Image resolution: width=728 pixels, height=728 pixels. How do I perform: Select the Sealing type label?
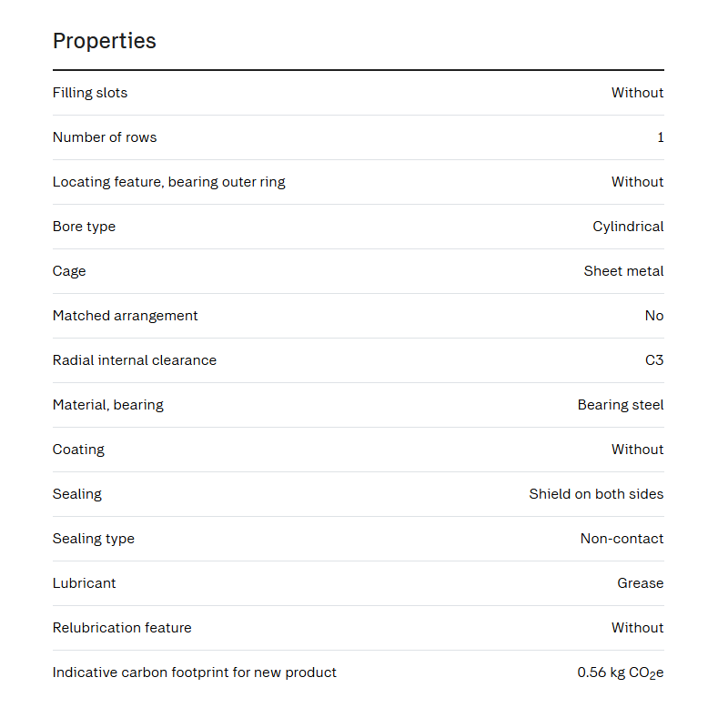[94, 539]
